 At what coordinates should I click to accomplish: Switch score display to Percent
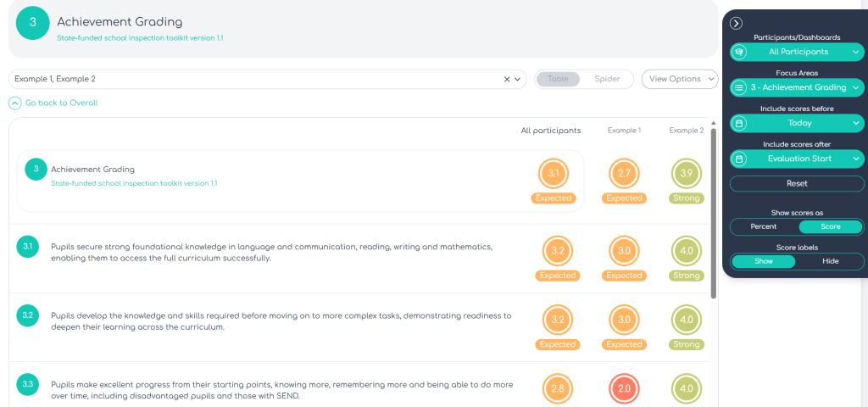tap(765, 226)
